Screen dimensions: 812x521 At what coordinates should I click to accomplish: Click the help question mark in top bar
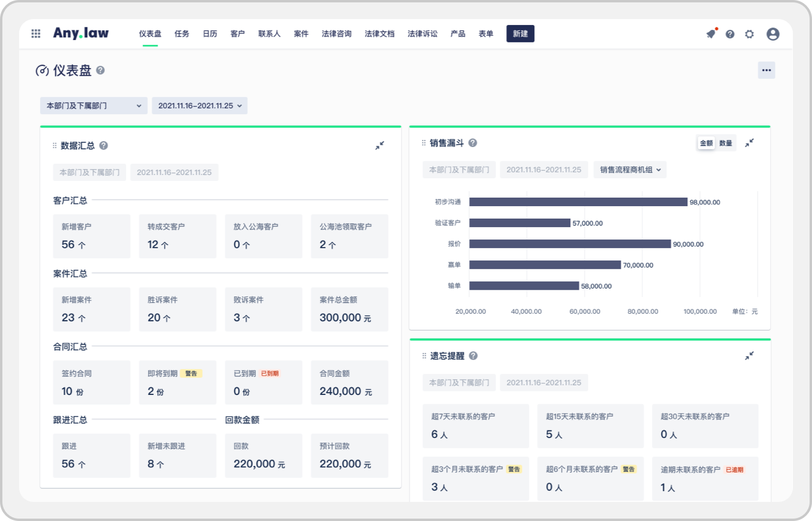pyautogui.click(x=730, y=34)
